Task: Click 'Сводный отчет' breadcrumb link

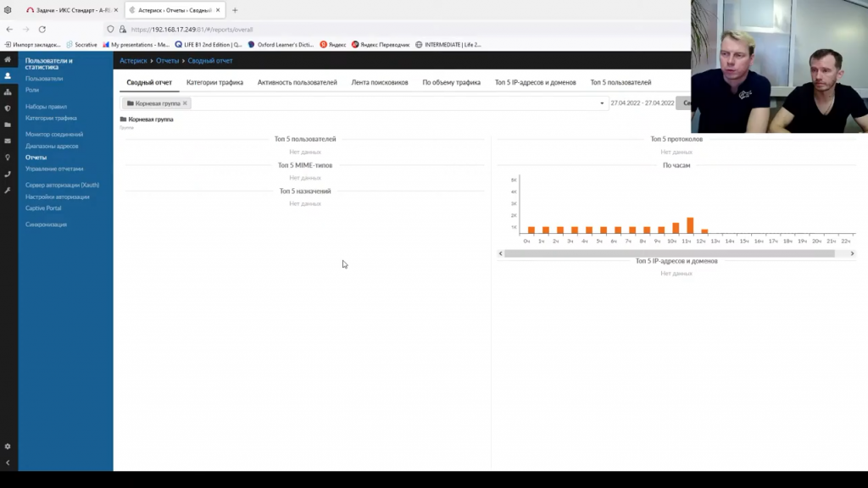Action: tap(210, 61)
